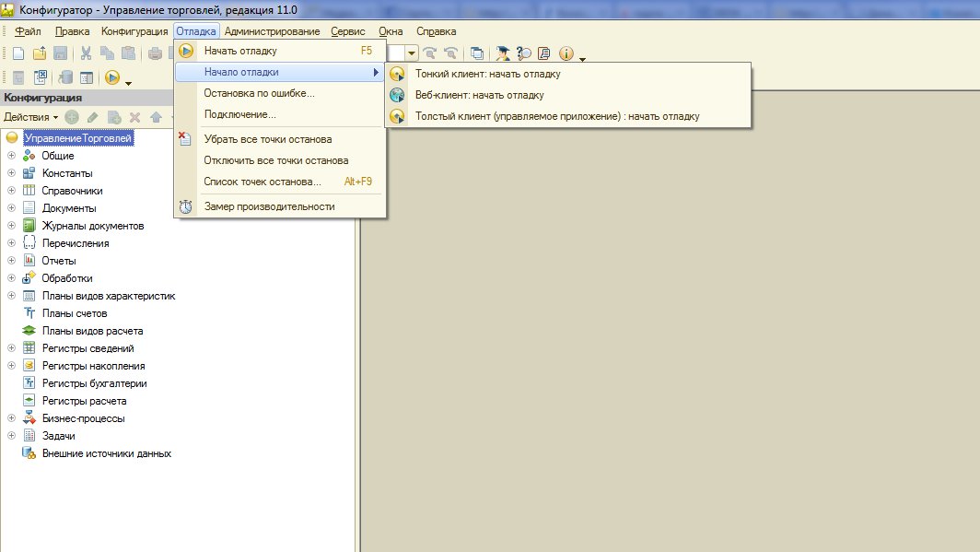Click the New document toolbar icon
The image size is (980, 552).
[x=18, y=53]
